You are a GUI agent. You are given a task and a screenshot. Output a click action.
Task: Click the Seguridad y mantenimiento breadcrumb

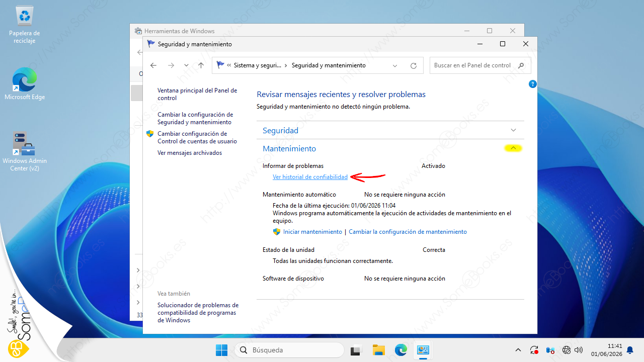click(329, 65)
